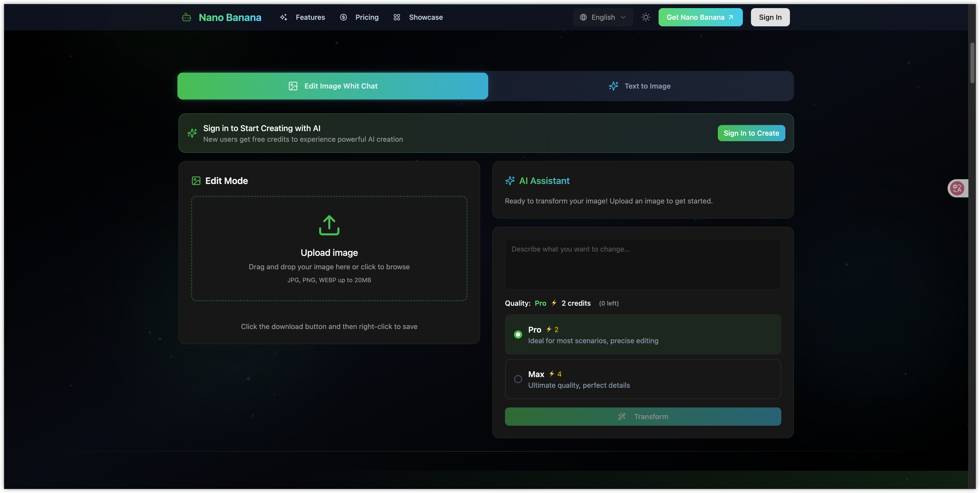Viewport: 980px width, 493px height.
Task: Click the sparkle icon in sign-in banner
Action: [x=192, y=133]
